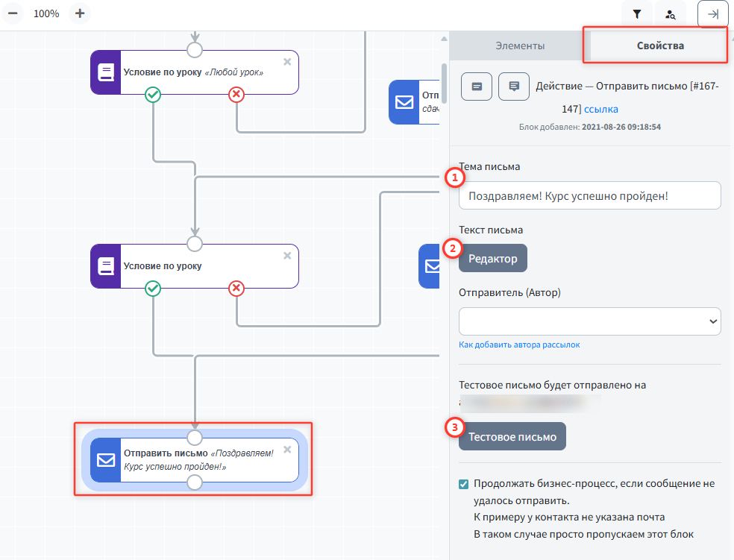Close the «Любой урок» condition block
The height and width of the screenshot is (560, 734).
click(287, 62)
